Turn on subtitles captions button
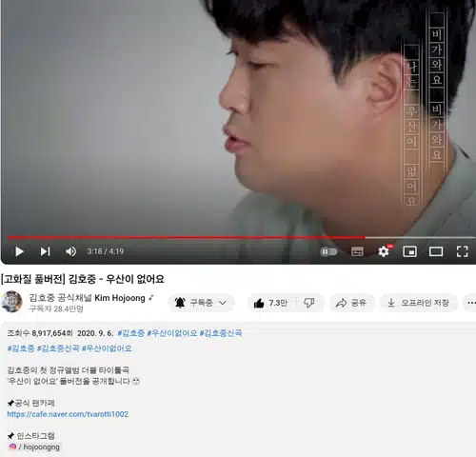 tap(357, 251)
